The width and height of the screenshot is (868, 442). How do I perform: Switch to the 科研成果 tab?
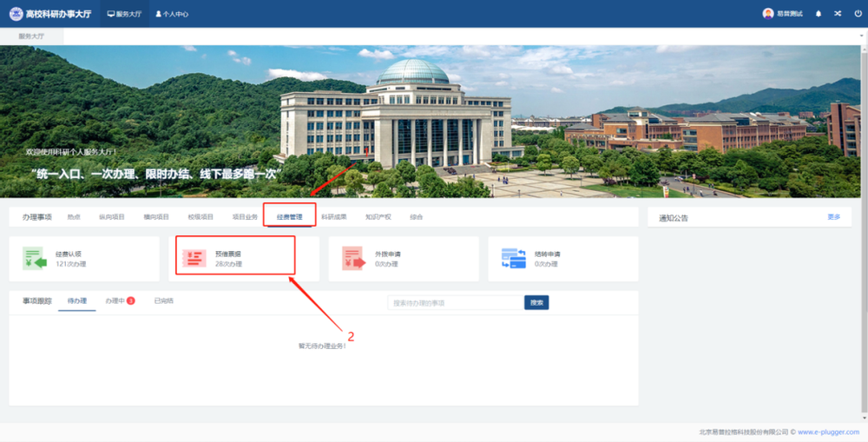(333, 216)
